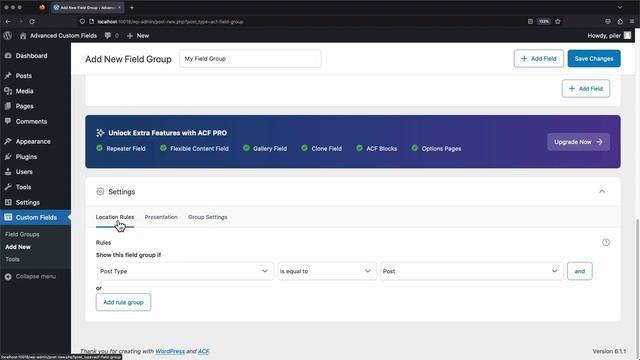Edit the field group title input
640x360 pixels.
[250, 59]
